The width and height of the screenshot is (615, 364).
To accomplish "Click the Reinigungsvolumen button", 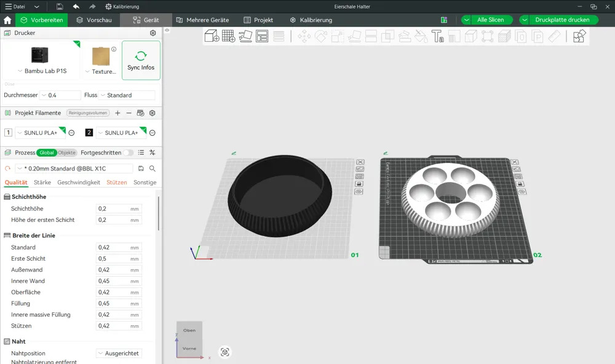I will pos(88,113).
